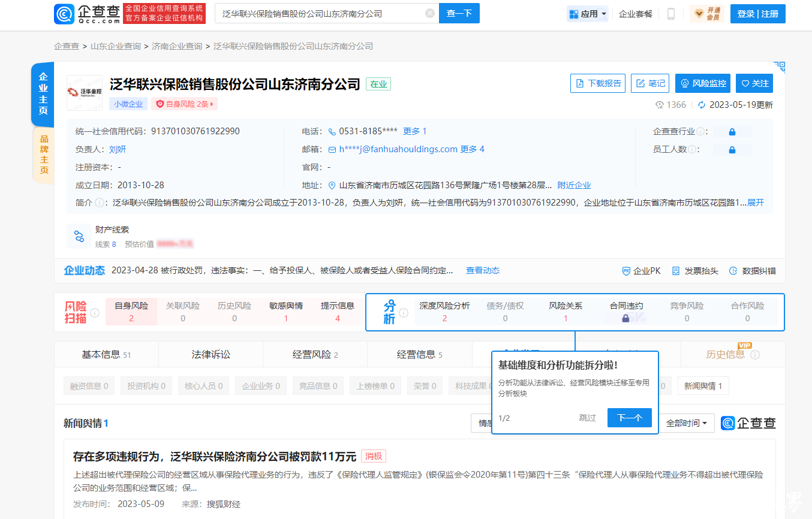Image resolution: width=812 pixels, height=519 pixels.
Task: Select 新闻舆情 1 sub-tab
Action: [x=703, y=386]
